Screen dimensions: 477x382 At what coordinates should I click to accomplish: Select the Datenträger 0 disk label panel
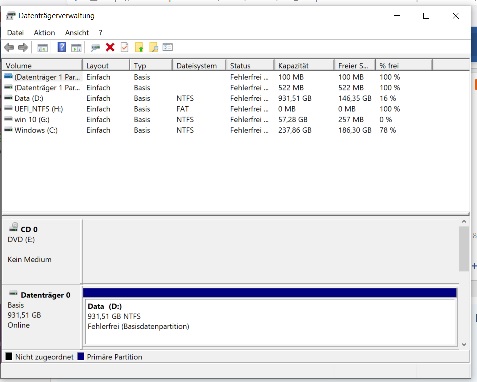42,317
